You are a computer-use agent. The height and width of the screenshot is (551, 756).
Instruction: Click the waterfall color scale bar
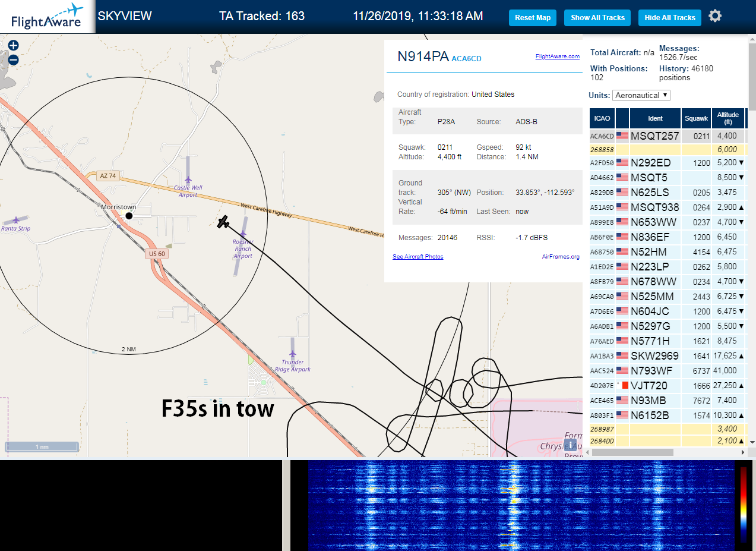point(744,505)
